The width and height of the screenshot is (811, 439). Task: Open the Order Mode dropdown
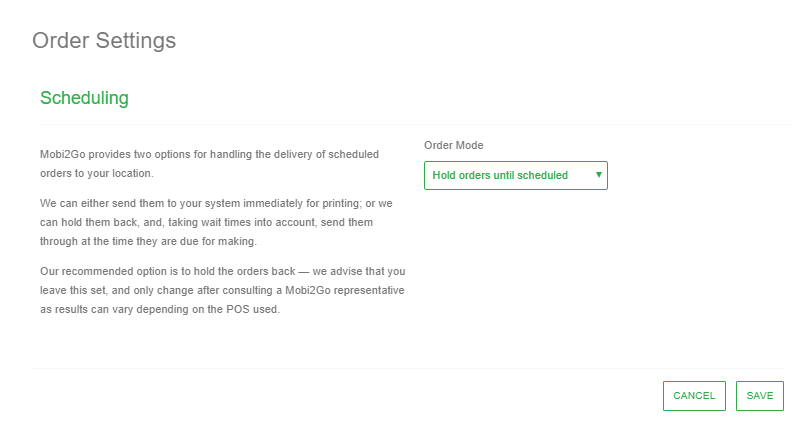pyautogui.click(x=515, y=175)
